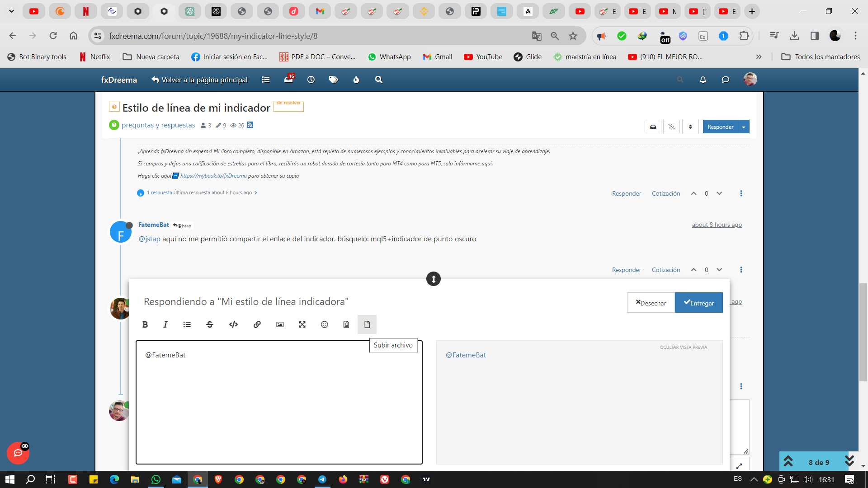The width and height of the screenshot is (868, 488).
Task: Reply to FatemeBat's post via Responder
Action: pos(627,270)
